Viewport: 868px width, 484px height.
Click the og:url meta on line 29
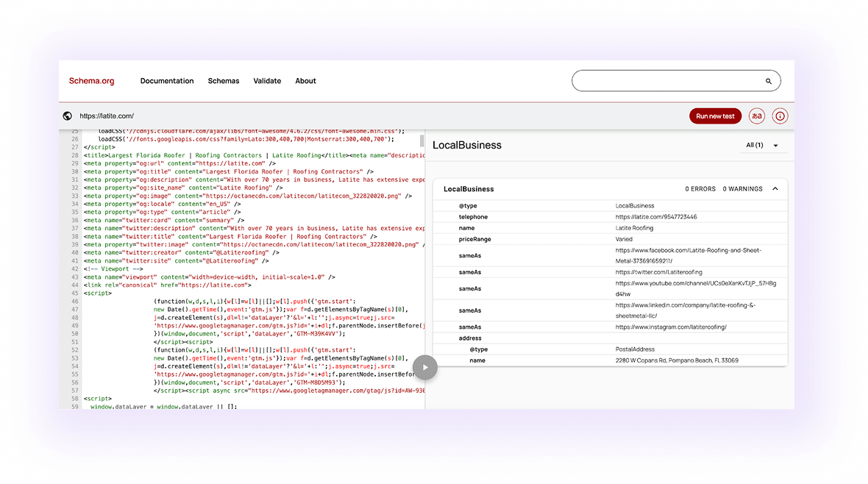pos(179,163)
